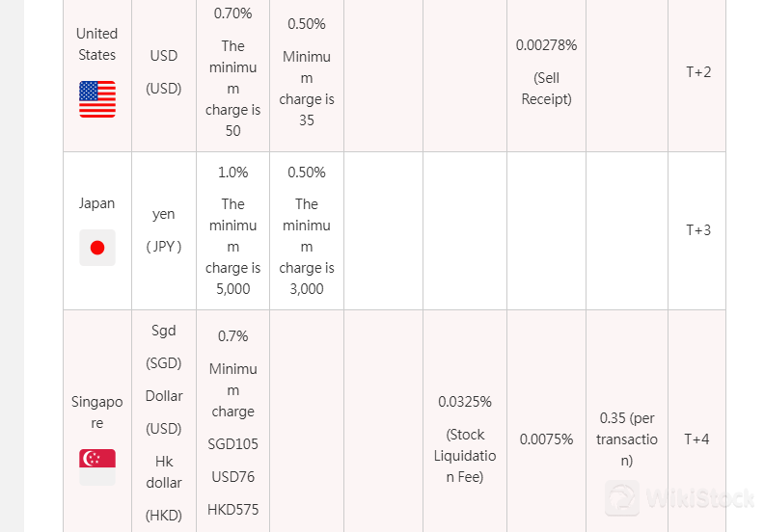Select the 1.0% minimum charge 5,000 cell
Image resolution: width=764 pixels, height=532 pixels.
pyautogui.click(x=232, y=231)
